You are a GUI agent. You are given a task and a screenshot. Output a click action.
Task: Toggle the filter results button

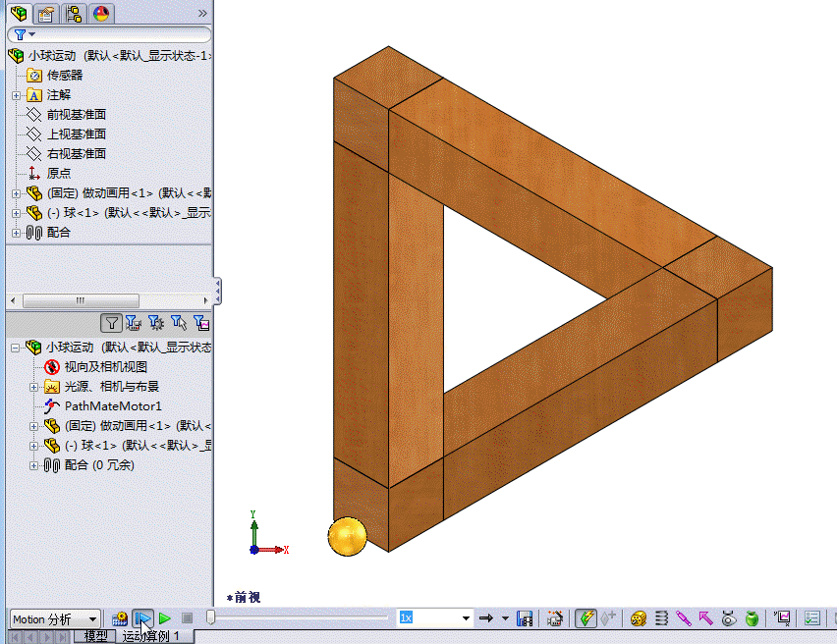[x=201, y=323]
